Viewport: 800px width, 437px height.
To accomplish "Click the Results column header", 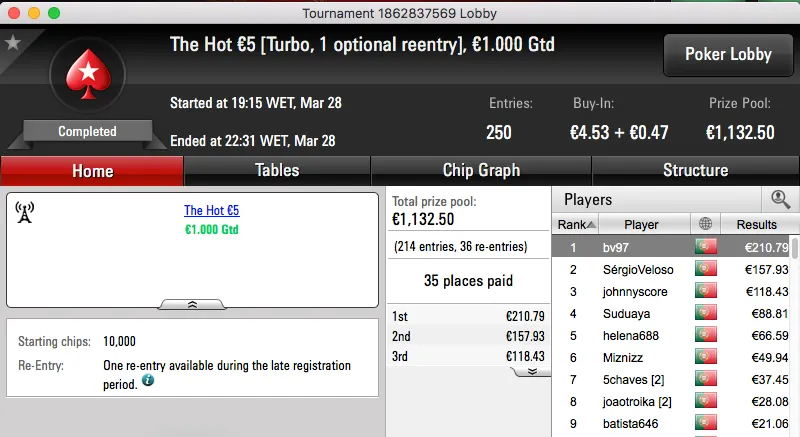I will tap(756, 225).
